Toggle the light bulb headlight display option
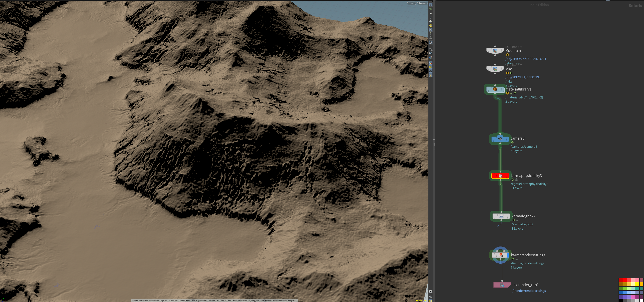This screenshot has width=644, height=302. click(x=430, y=29)
